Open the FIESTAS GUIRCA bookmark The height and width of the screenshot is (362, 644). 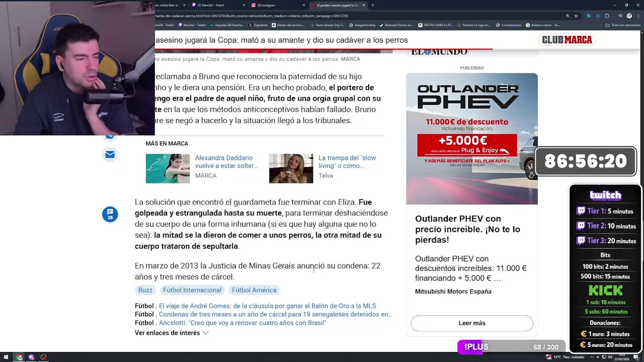tap(435, 25)
